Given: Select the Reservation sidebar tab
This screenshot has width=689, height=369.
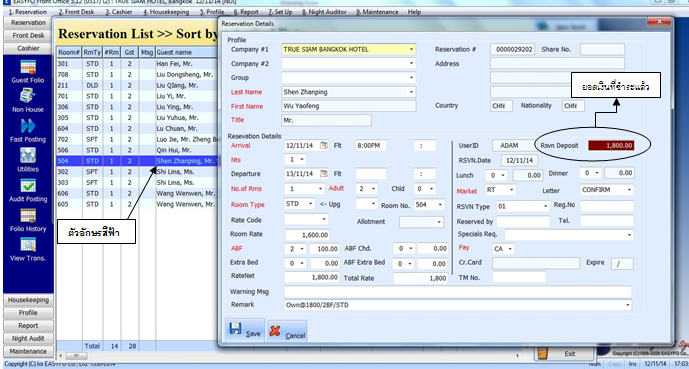Looking at the screenshot, I should point(28,23).
